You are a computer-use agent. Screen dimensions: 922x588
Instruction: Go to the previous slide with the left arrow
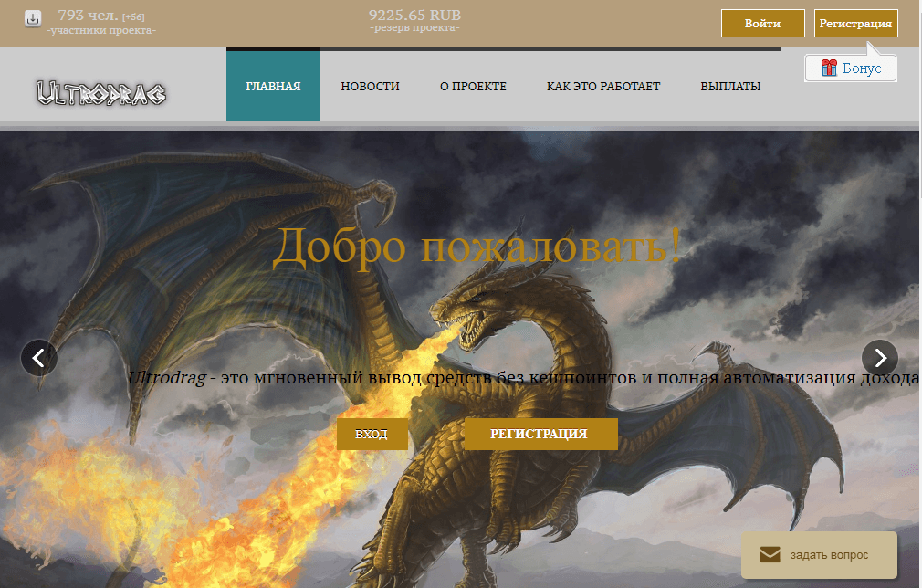coord(39,358)
